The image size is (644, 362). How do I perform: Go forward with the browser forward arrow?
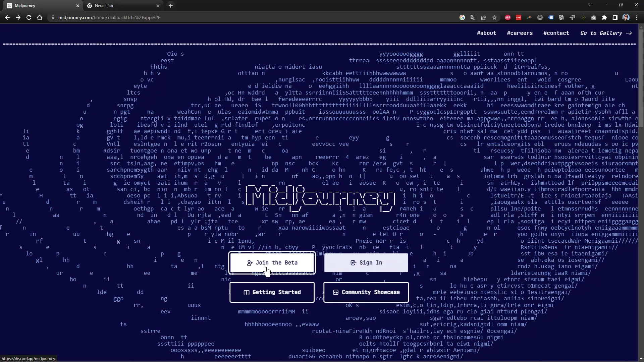18,17
